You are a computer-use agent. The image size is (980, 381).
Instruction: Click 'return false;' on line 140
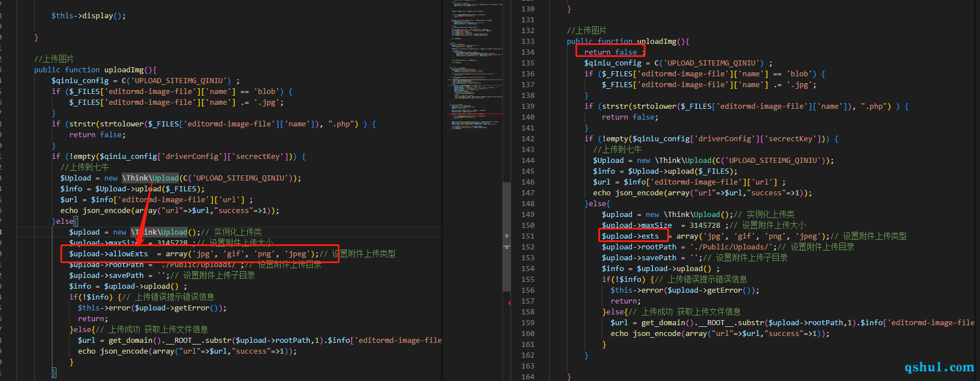coord(630,117)
